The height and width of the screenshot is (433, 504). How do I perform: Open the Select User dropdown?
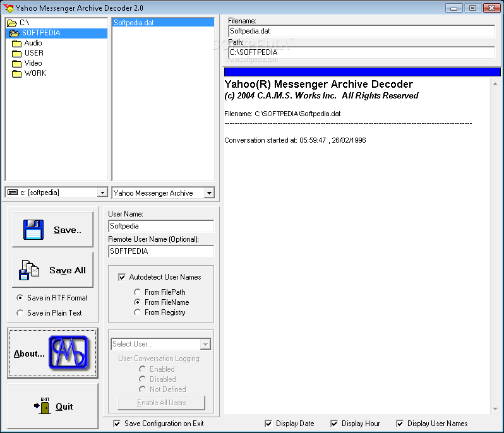point(205,344)
